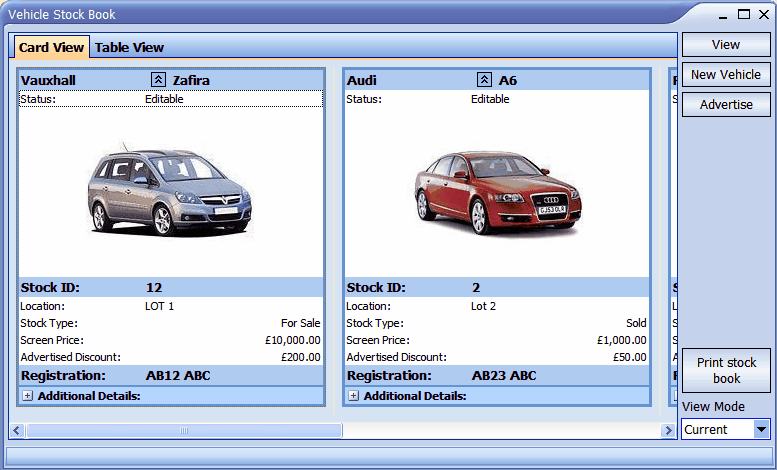Close the Vehicle Stock Book window
The width and height of the screenshot is (777, 470).
[x=764, y=14]
